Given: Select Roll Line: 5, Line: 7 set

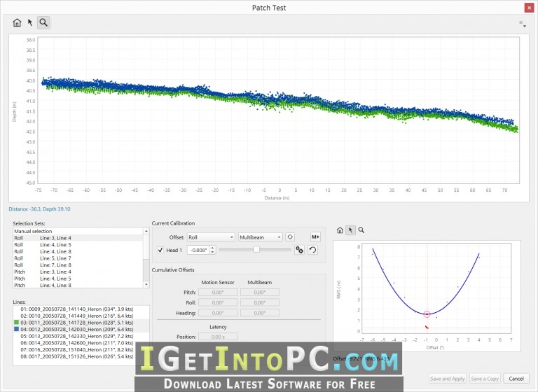Looking at the screenshot, I should pyautogui.click(x=78, y=258).
